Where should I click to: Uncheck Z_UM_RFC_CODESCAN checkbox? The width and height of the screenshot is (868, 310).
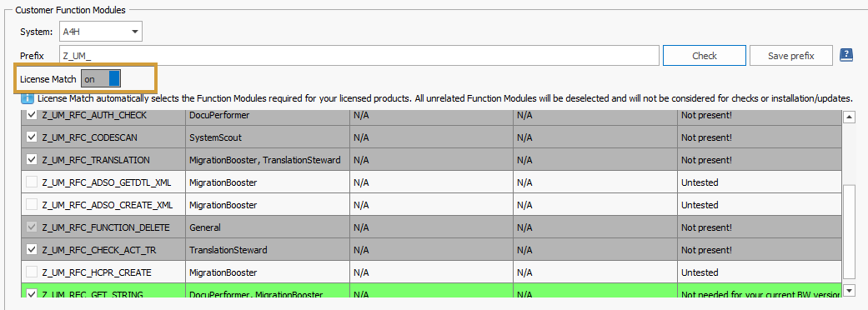[x=33, y=137]
